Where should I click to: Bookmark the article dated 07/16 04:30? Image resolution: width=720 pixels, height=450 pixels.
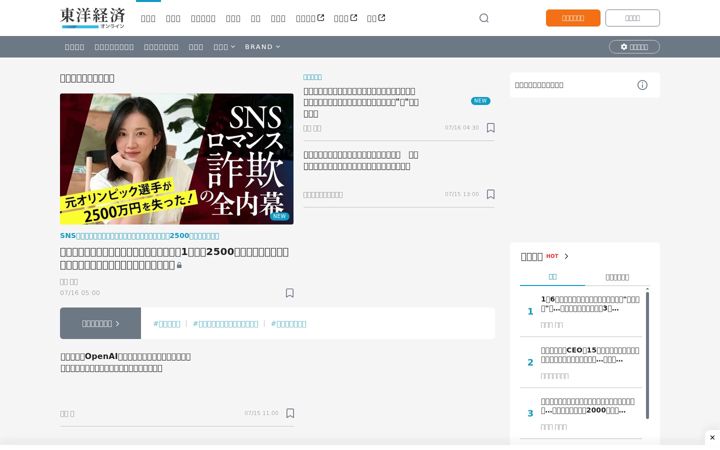click(490, 127)
